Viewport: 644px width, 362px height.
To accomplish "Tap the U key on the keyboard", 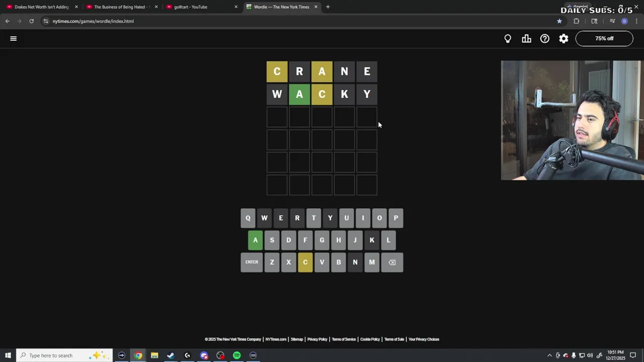I will click(346, 218).
